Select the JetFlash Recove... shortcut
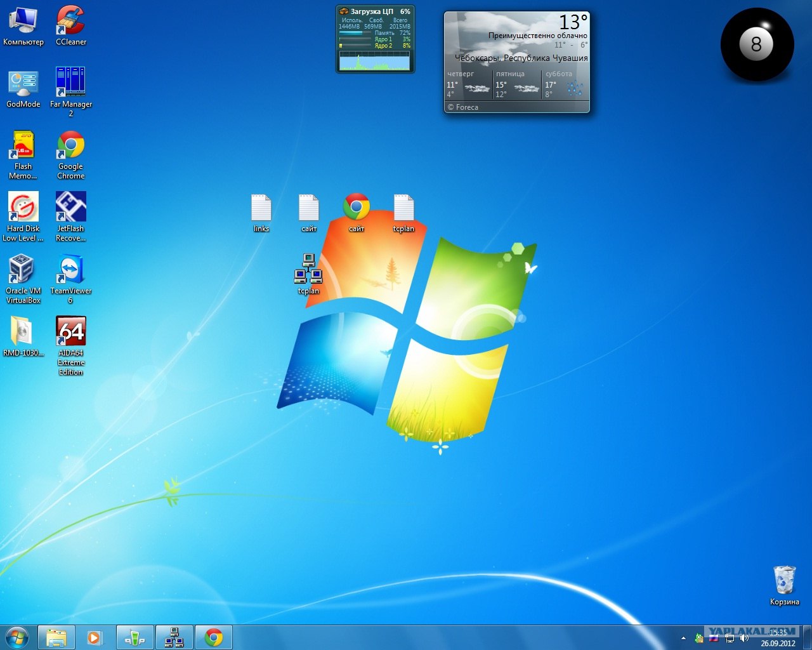Image resolution: width=812 pixels, height=650 pixels. point(70,217)
